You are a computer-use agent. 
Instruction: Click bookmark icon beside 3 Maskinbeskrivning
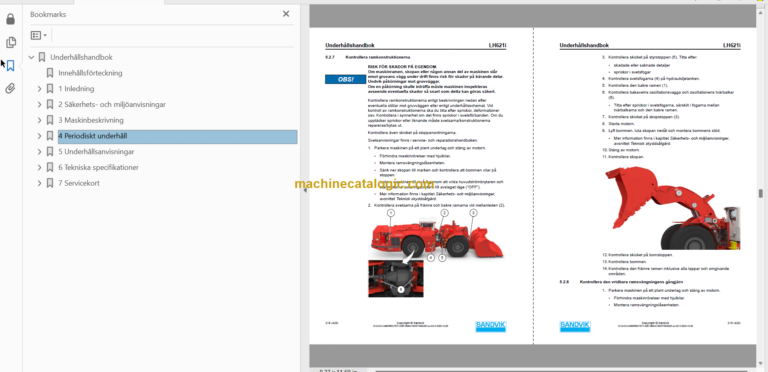click(50, 120)
